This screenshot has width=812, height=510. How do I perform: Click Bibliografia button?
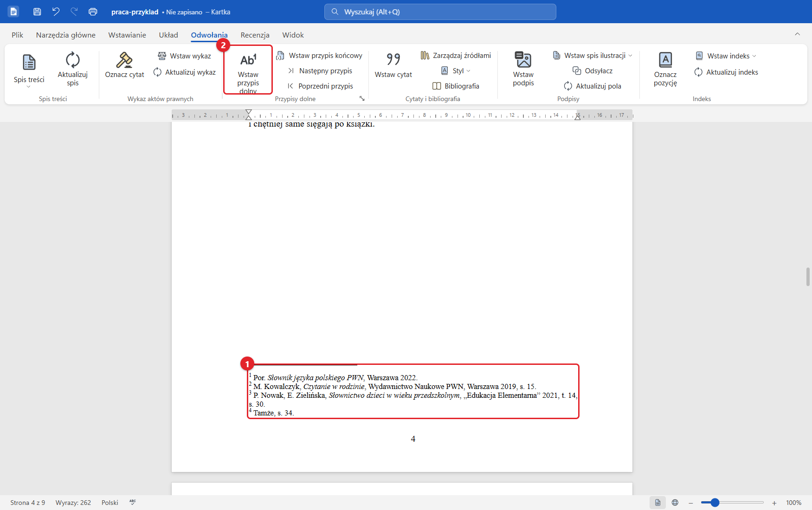coord(456,86)
